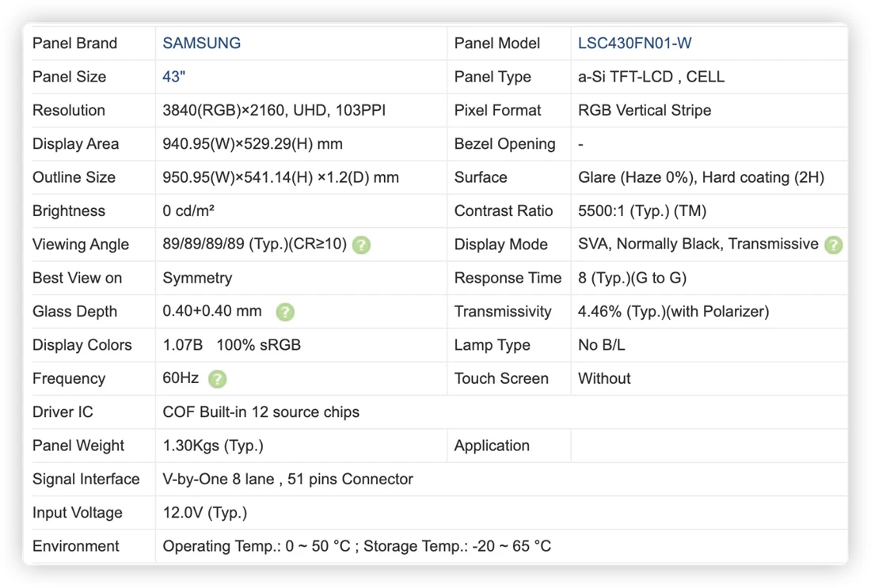Click the Glass Depth help icon
Viewport: 871px width, 588px height.
[x=285, y=312]
